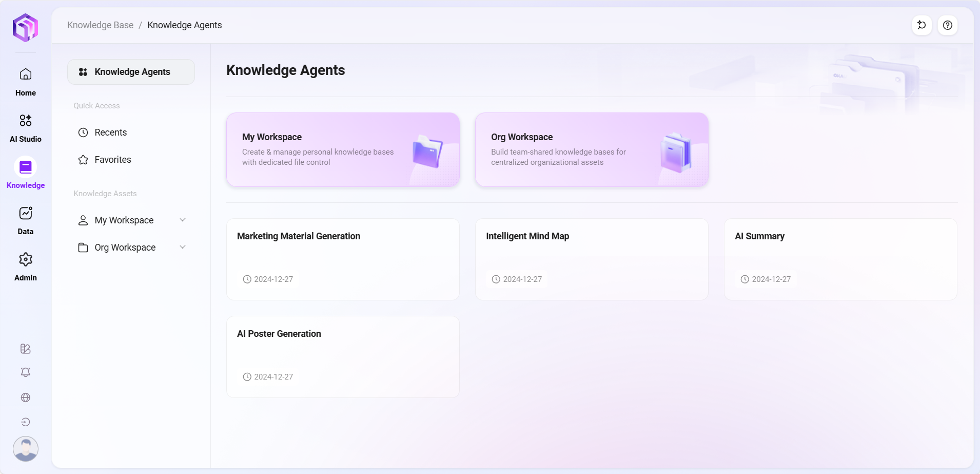Expand My Workspace chevron in sidebar
This screenshot has width=980, height=474.
183,220
